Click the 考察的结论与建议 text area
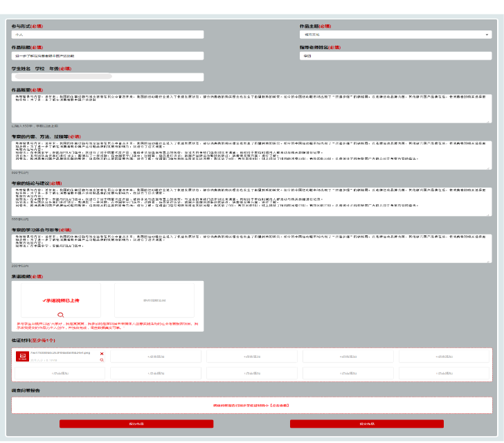This screenshot has height=443, width=504. pyautogui.click(x=251, y=201)
